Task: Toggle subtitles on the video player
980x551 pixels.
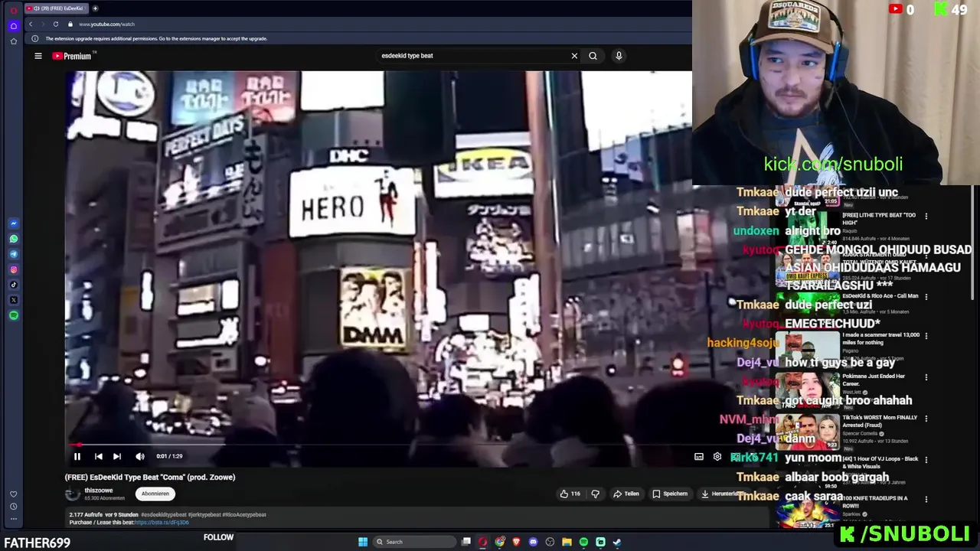Action: point(699,456)
